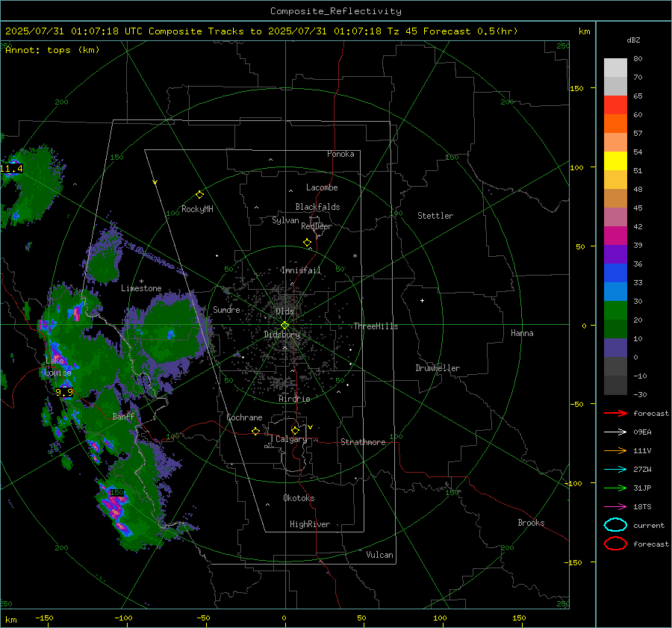Click the Blackfalds label

pyautogui.click(x=317, y=207)
